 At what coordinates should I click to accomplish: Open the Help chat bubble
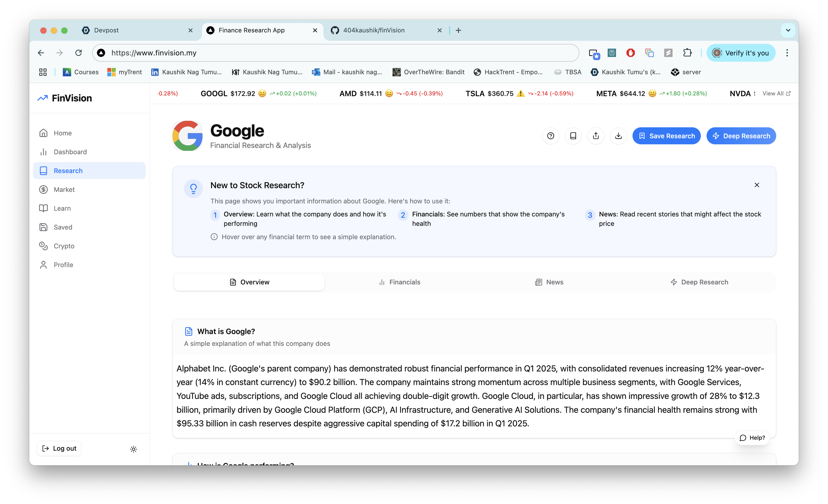coord(752,438)
